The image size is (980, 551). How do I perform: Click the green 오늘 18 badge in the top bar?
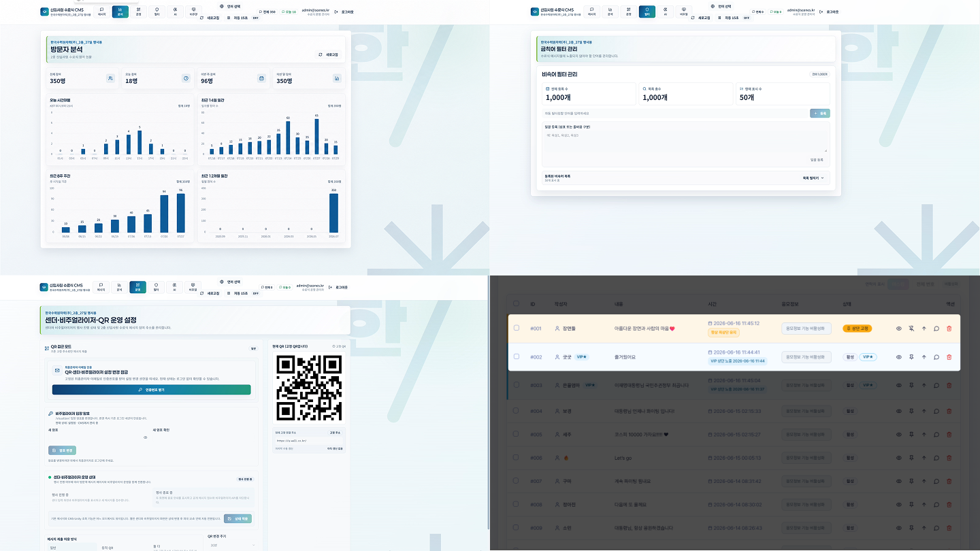pos(289,12)
